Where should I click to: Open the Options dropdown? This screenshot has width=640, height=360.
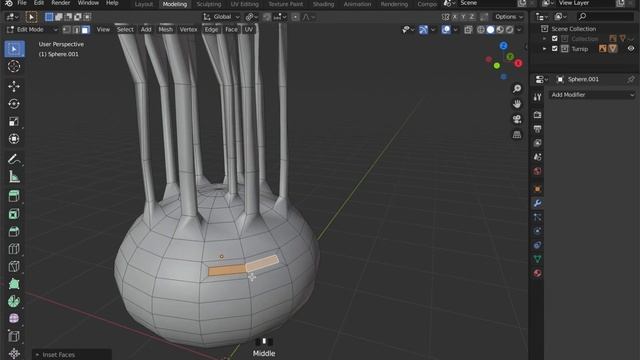509,17
